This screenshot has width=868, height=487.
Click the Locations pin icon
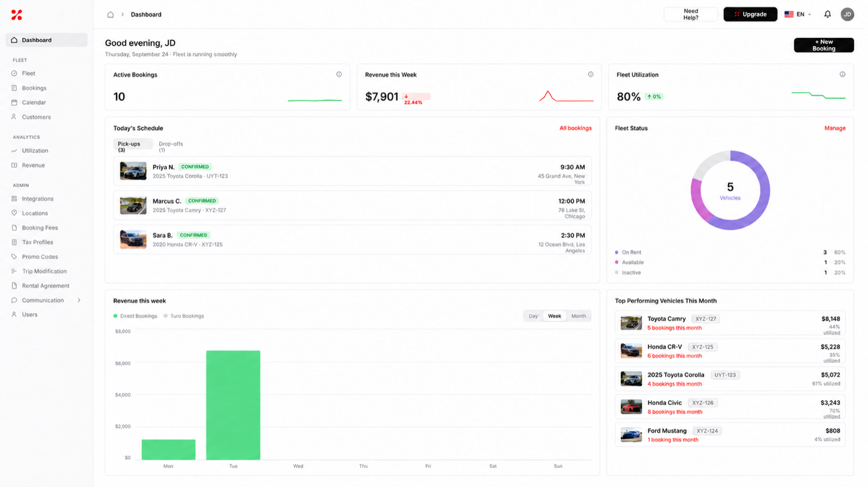pos(14,213)
